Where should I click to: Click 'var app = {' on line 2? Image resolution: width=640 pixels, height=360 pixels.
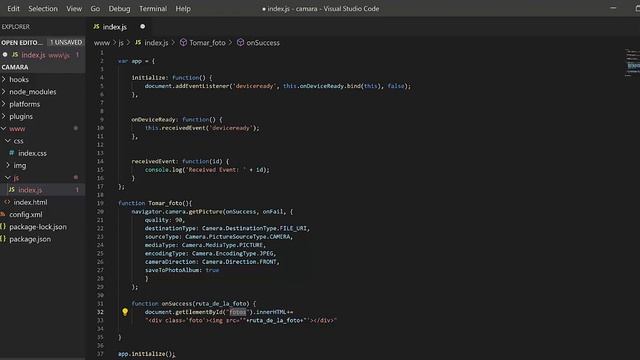136,61
